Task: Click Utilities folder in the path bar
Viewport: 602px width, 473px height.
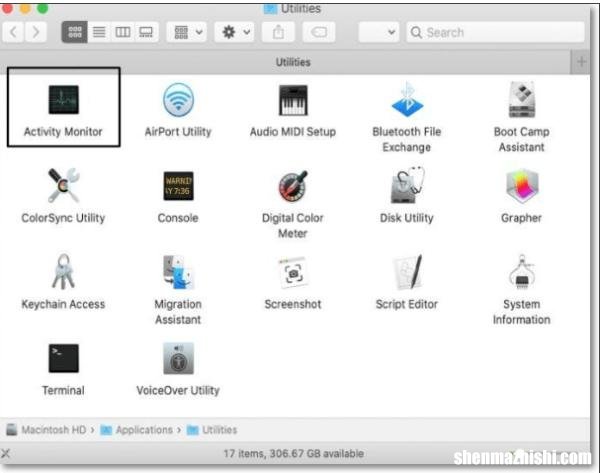Action: click(212, 430)
